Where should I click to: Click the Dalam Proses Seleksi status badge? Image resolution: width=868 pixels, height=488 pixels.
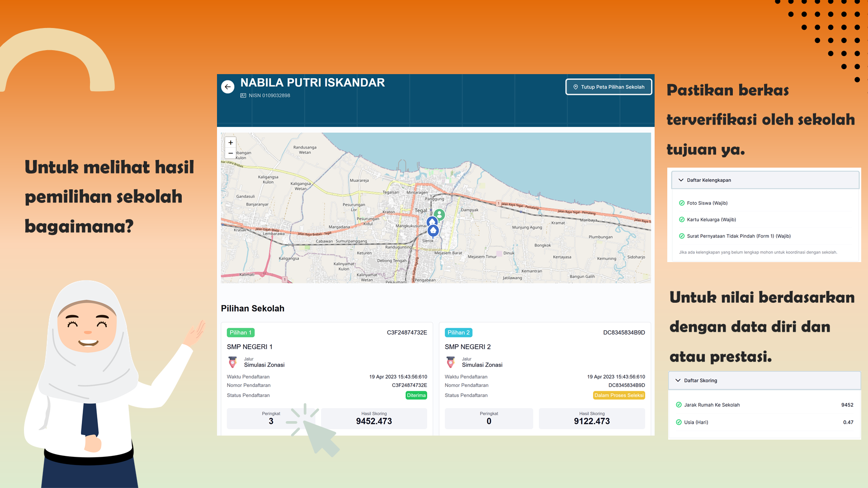[x=619, y=395]
